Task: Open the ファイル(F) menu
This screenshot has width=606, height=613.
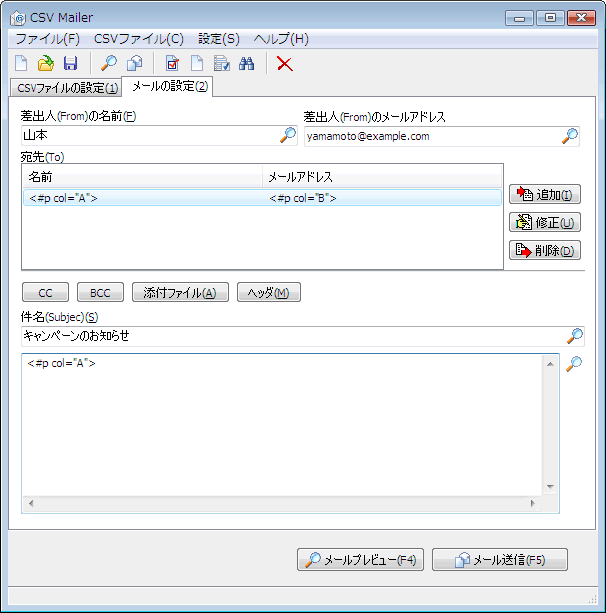Action: click(x=47, y=39)
